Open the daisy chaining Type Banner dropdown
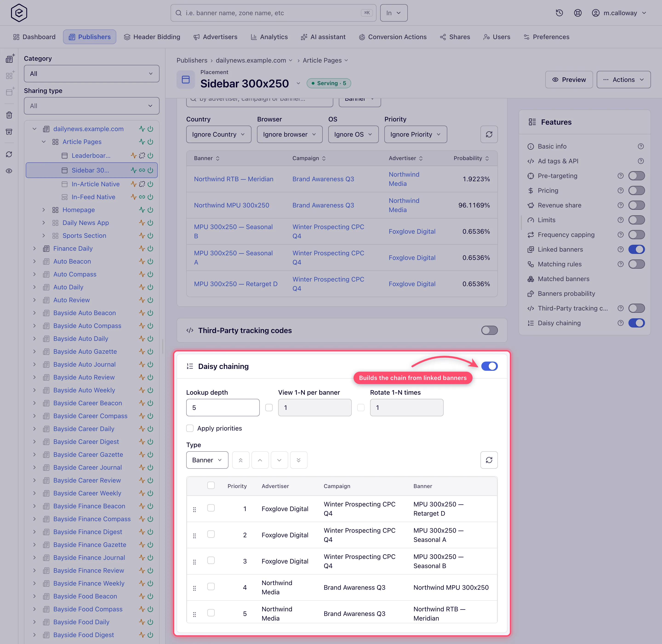The image size is (662, 644). [207, 460]
